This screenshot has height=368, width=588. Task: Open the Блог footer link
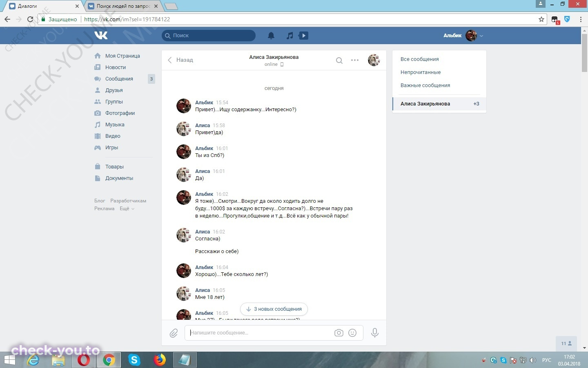pyautogui.click(x=100, y=201)
